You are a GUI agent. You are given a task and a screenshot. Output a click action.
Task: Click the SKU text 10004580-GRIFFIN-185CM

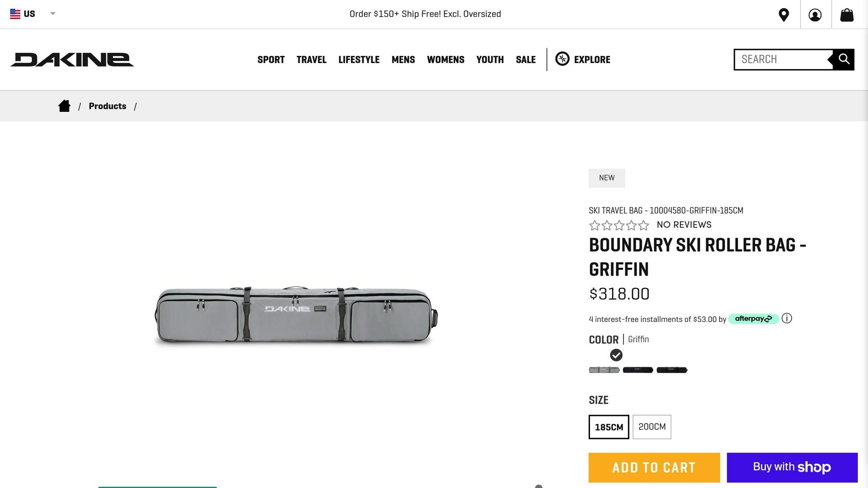click(x=696, y=211)
